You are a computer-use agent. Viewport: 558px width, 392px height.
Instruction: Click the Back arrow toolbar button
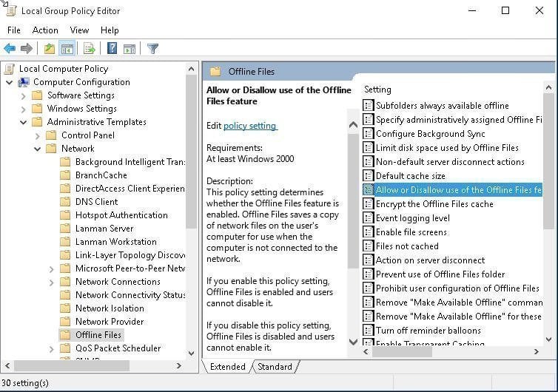point(10,48)
